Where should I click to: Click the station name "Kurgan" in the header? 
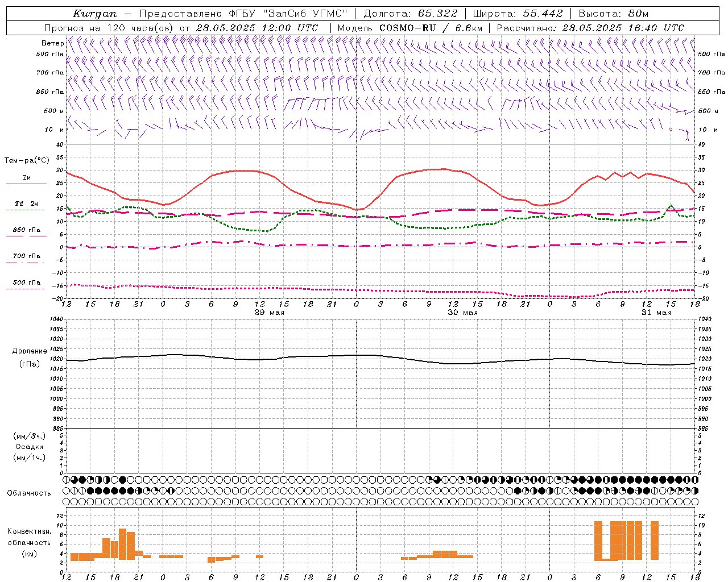pos(94,14)
